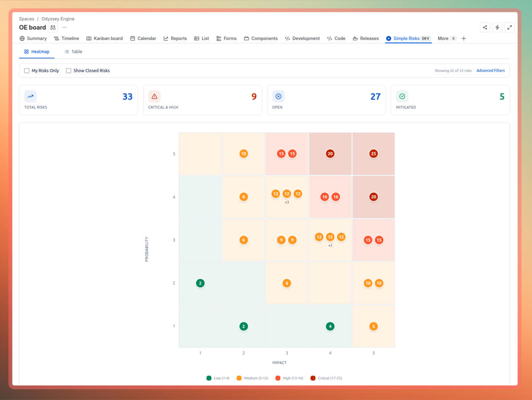Click the plus to add a new view
This screenshot has width=532, height=400.
pyautogui.click(x=464, y=38)
